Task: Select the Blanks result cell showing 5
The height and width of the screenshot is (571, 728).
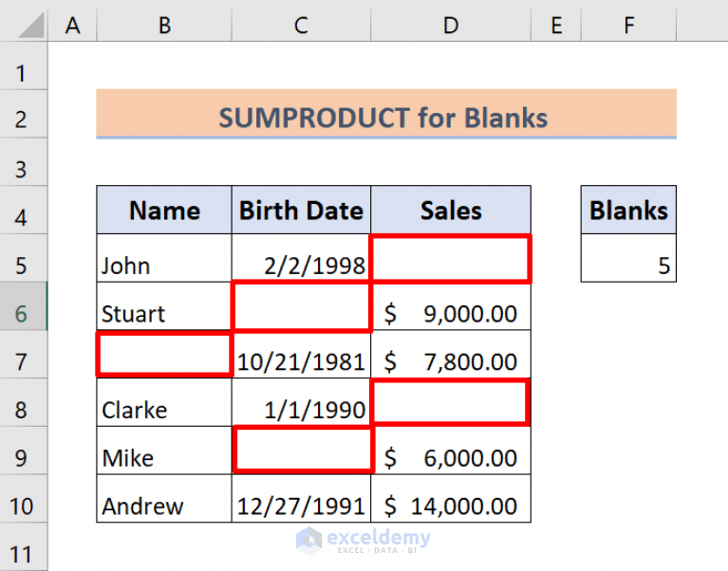Action: (x=628, y=258)
